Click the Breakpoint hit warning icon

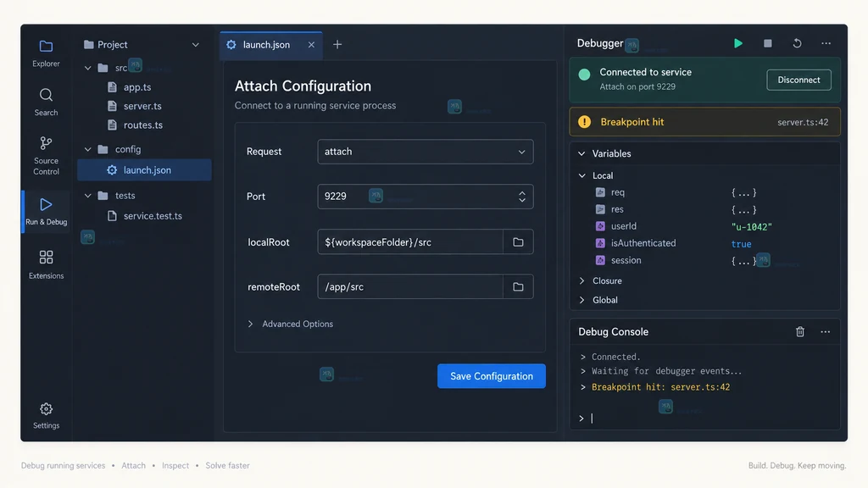coord(584,122)
